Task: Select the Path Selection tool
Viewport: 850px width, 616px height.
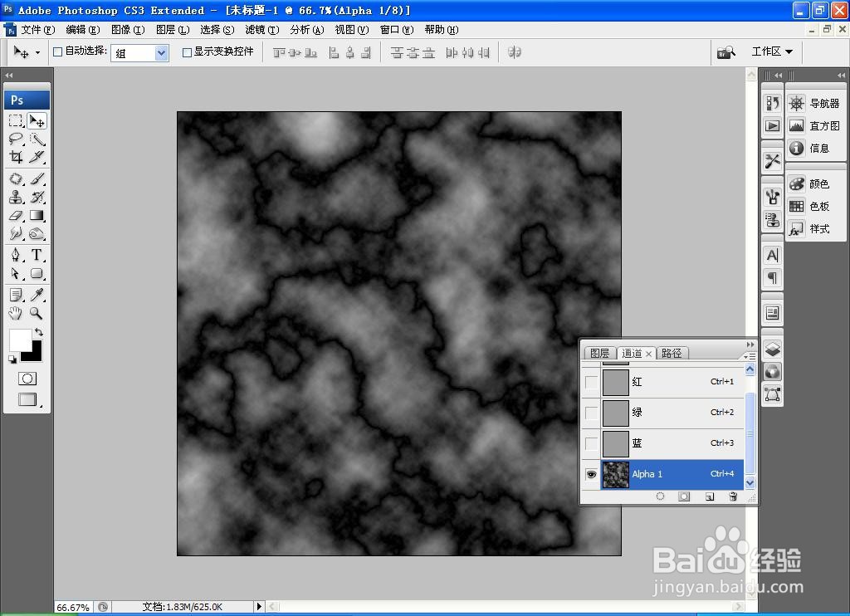Action: (16, 273)
